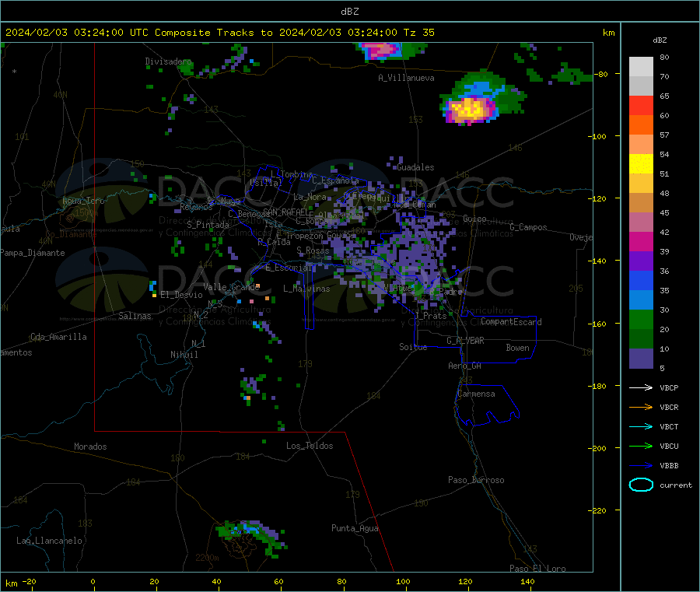
Task: Select the bright yellow 51-54 dBZ swatch
Action: coord(641,164)
